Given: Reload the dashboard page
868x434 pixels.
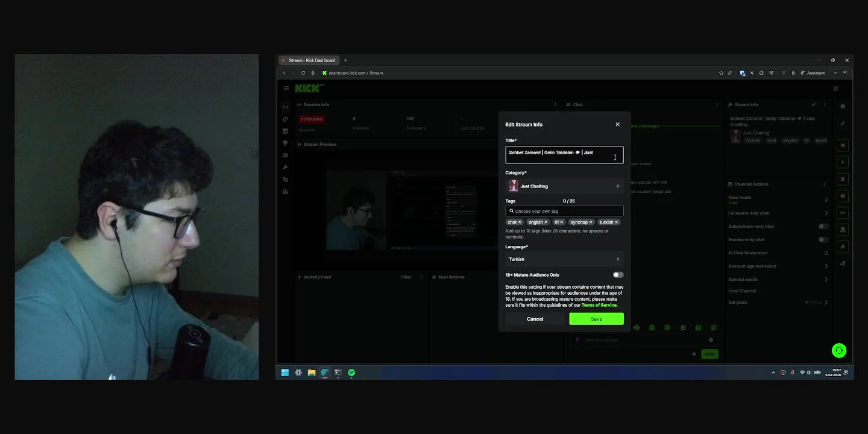Looking at the screenshot, I should point(303,73).
